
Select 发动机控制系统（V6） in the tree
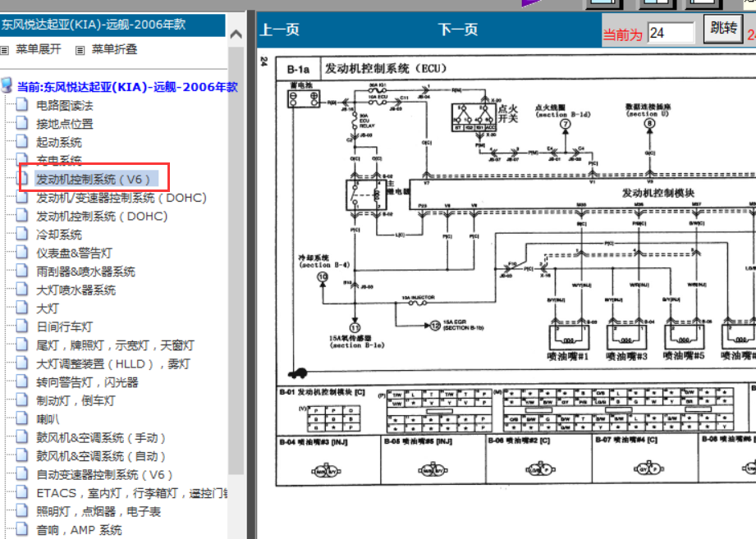click(x=94, y=179)
